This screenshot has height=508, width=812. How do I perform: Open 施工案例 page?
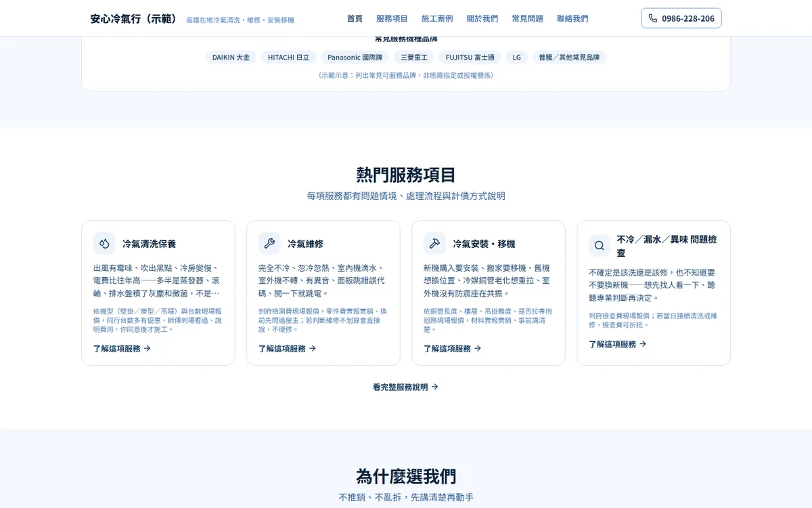point(437,18)
